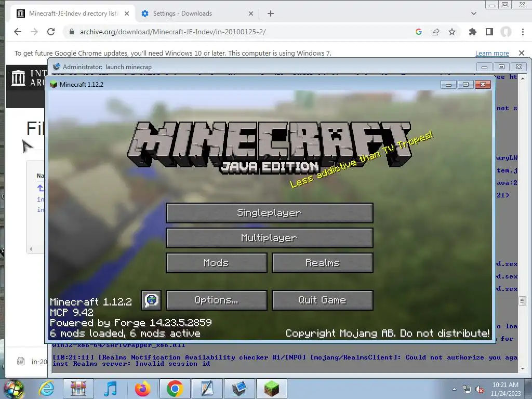Open the network tray icon
The height and width of the screenshot is (399, 532).
(467, 390)
